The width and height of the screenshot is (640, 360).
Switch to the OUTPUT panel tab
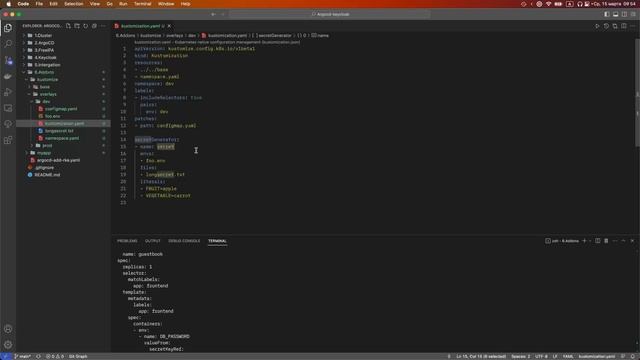tap(153, 241)
